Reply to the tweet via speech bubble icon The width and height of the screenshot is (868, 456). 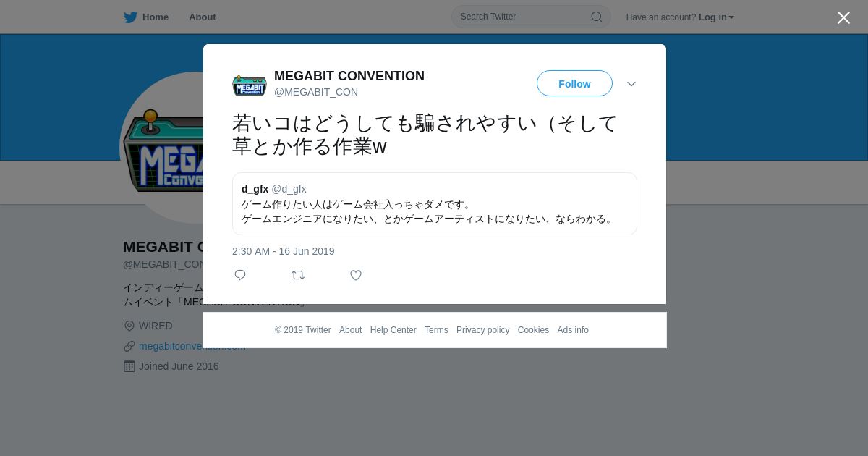click(x=240, y=275)
